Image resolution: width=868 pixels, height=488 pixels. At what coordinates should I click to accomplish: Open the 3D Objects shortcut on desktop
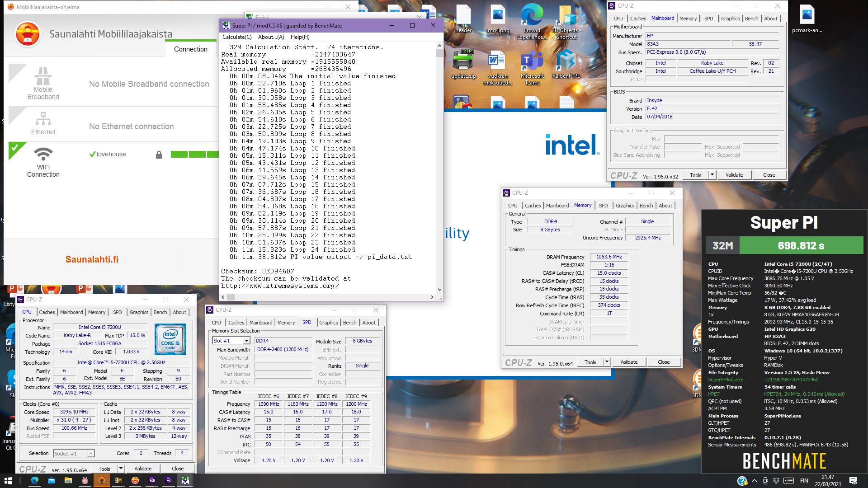(x=566, y=22)
